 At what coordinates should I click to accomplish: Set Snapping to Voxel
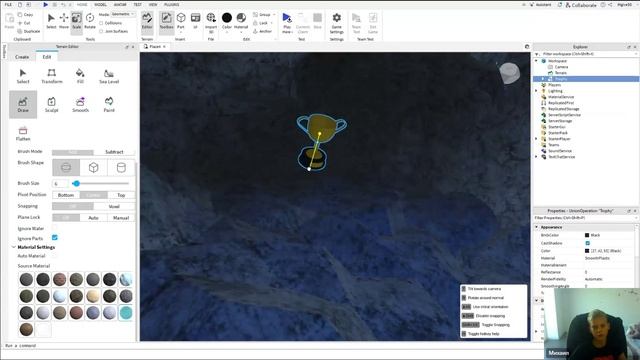pyautogui.click(x=114, y=207)
